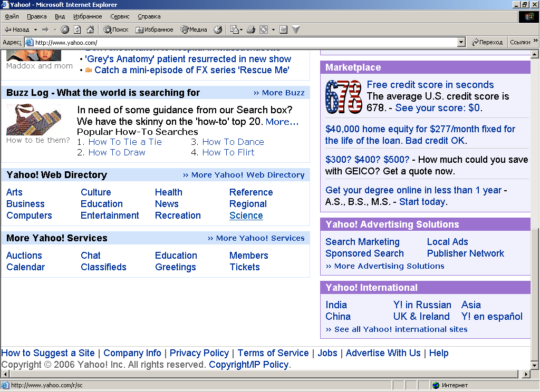The image size is (540, 392).
Task: Click the status bar URL text http://www.yahoo.com/r/sc
Action: pos(47,385)
